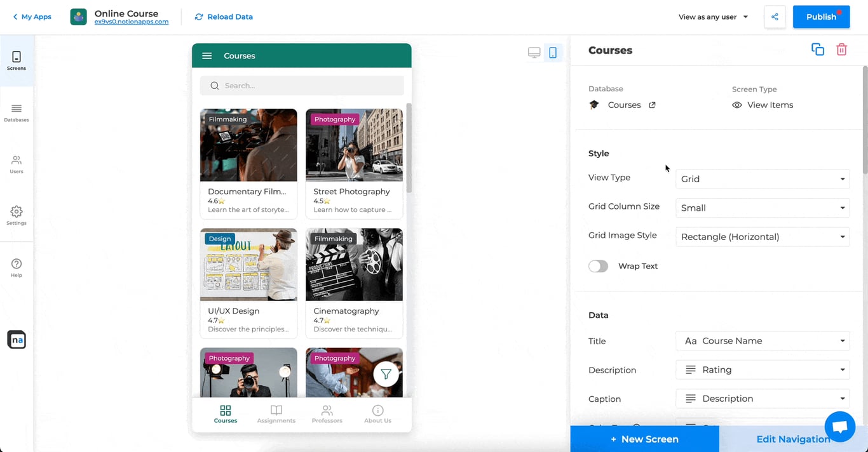The image size is (868, 452).
Task: Click the preview pane scrollbar
Action: click(409, 148)
